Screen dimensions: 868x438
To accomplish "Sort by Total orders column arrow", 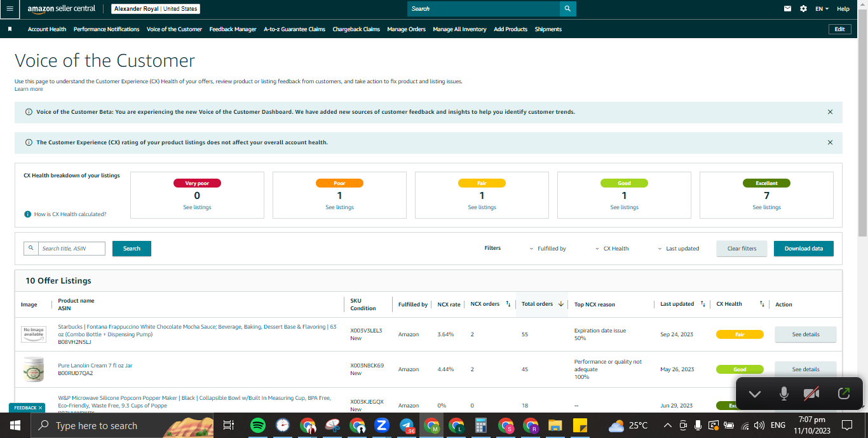I will tap(561, 304).
